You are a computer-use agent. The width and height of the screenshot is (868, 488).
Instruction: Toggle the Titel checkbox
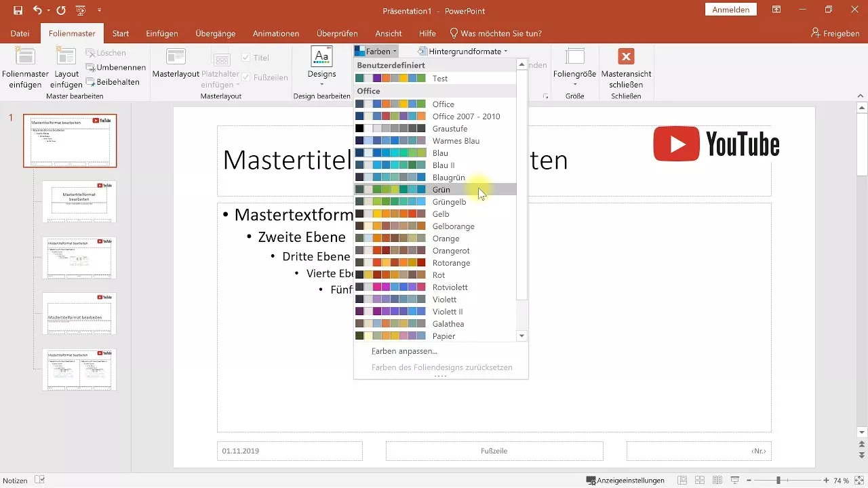point(246,57)
